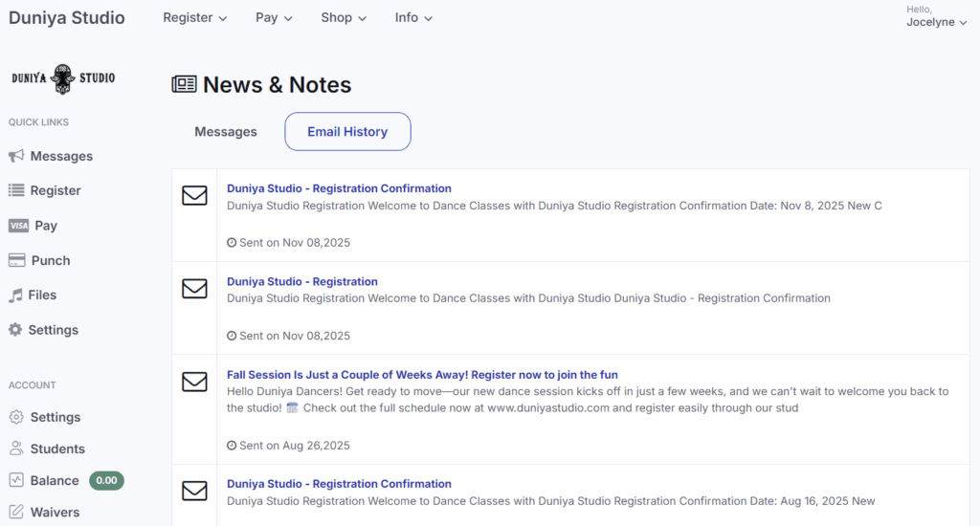Expand the Register dropdown in top navigation
This screenshot has height=526, width=980.
click(195, 17)
